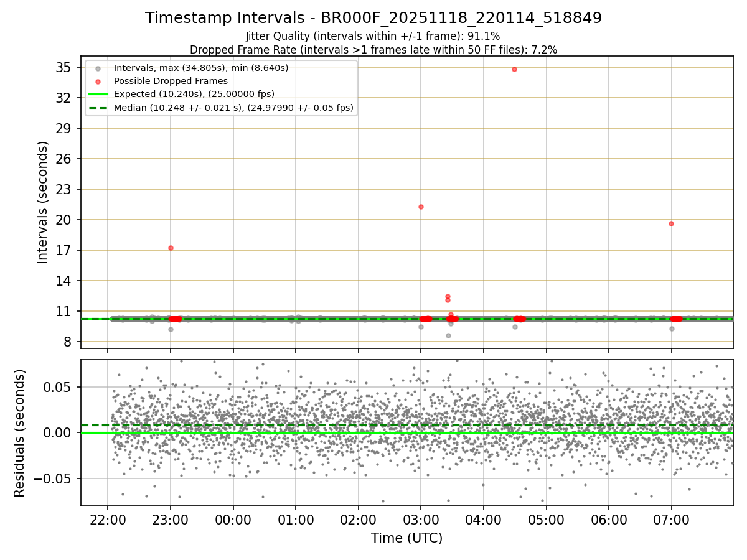
Task: Select the red outlier at 07:00 near 20 seconds
Action: coord(671,223)
